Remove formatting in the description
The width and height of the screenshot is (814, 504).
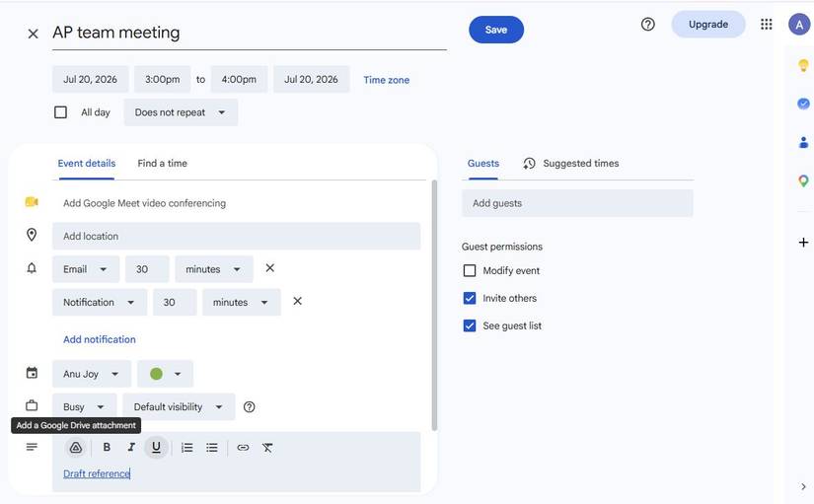click(267, 448)
